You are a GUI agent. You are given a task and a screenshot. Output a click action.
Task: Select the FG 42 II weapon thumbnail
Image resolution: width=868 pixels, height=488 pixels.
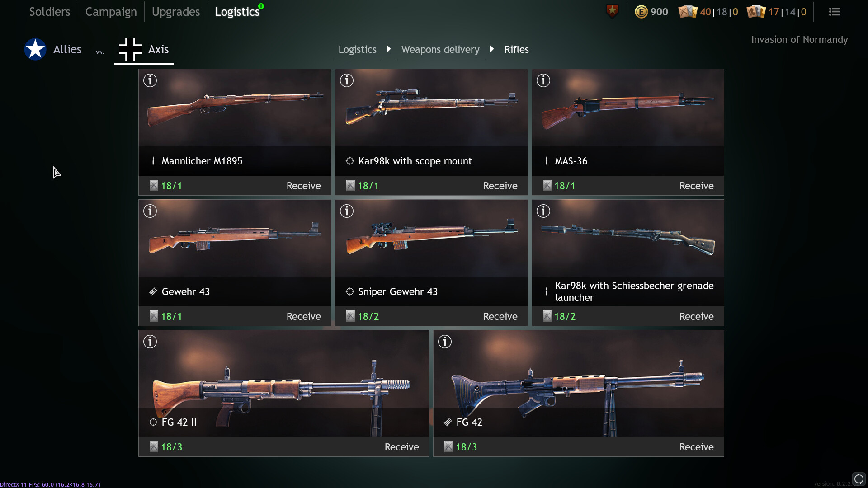click(283, 384)
